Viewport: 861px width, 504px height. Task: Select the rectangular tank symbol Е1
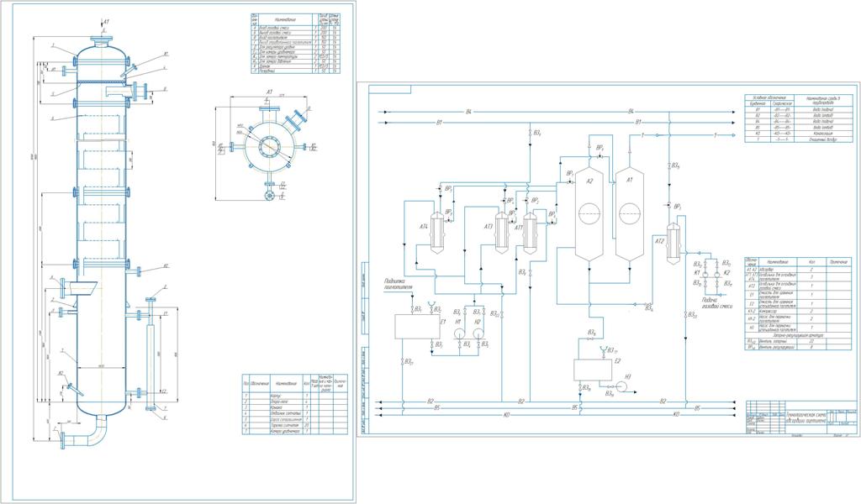[417, 326]
